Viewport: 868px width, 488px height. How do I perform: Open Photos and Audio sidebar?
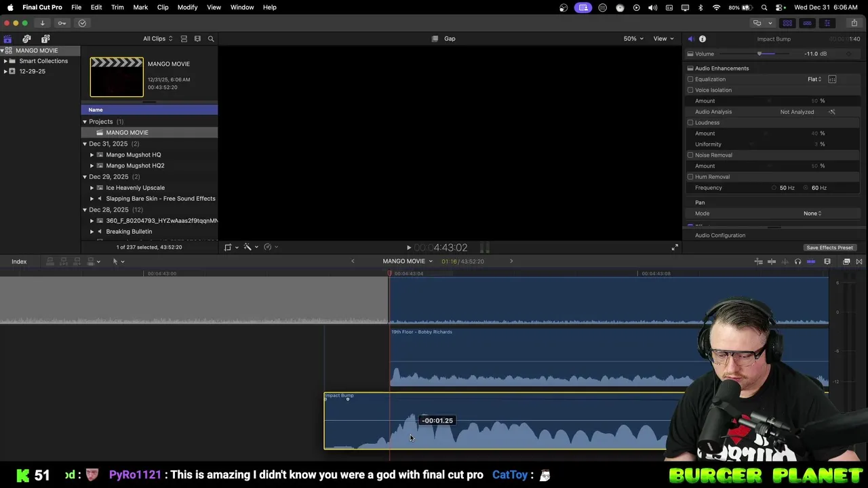pyautogui.click(x=26, y=39)
